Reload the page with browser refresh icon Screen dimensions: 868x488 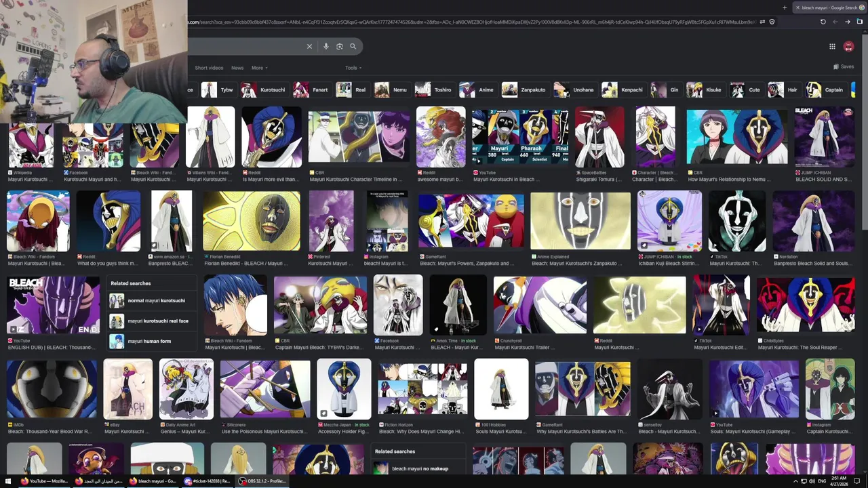(x=823, y=22)
